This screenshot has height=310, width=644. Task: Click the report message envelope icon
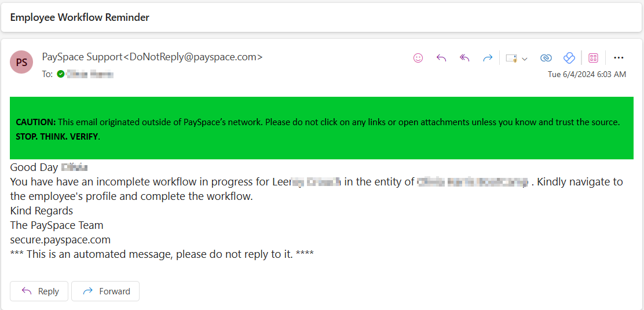coord(511,58)
